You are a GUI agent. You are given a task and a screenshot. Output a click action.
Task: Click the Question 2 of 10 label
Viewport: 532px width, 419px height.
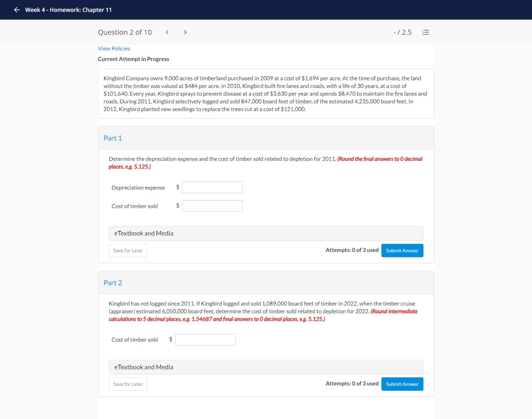click(x=125, y=32)
